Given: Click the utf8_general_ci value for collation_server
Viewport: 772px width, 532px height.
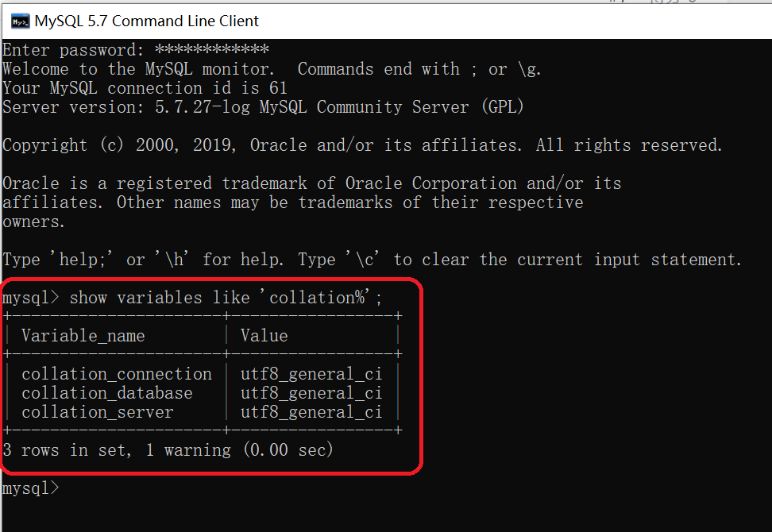Looking at the screenshot, I should pos(311,412).
